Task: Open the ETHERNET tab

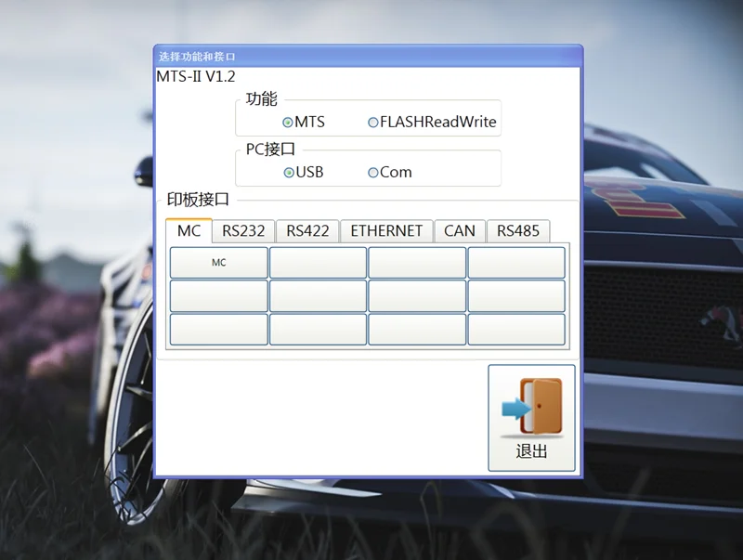Action: pyautogui.click(x=386, y=231)
